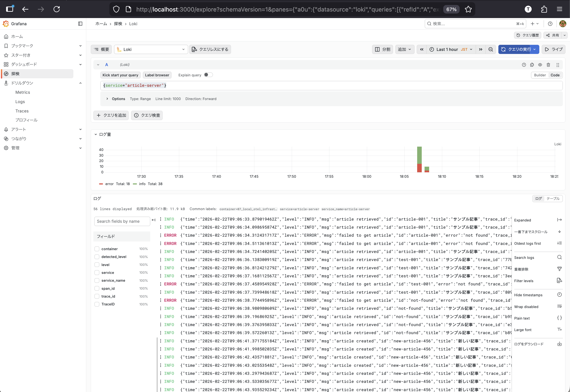Toggle query A visibility eye icon

(x=540, y=65)
